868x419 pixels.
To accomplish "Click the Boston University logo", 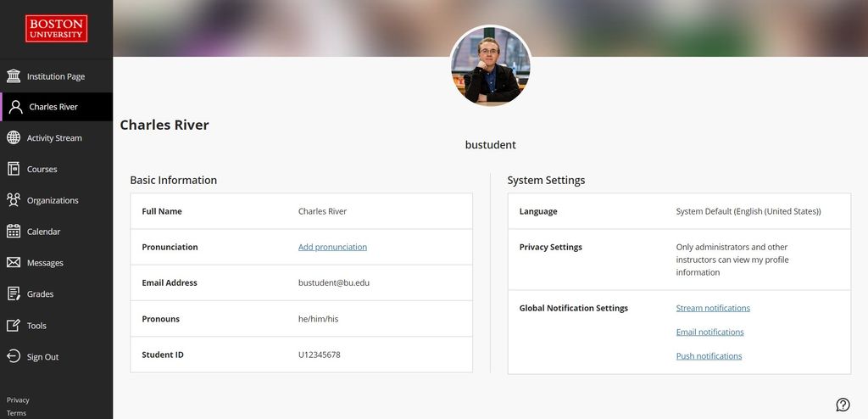I will coord(57,28).
